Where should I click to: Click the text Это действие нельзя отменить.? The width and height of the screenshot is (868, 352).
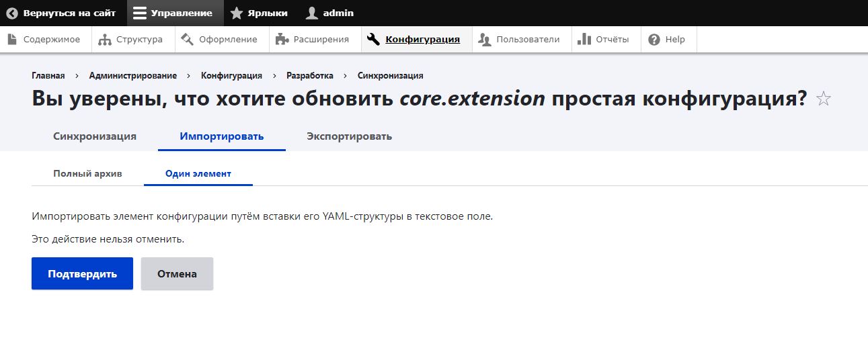tap(108, 238)
